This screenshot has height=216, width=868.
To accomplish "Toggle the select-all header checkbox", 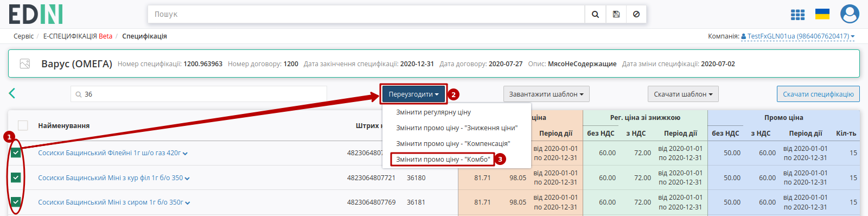I will [x=23, y=125].
